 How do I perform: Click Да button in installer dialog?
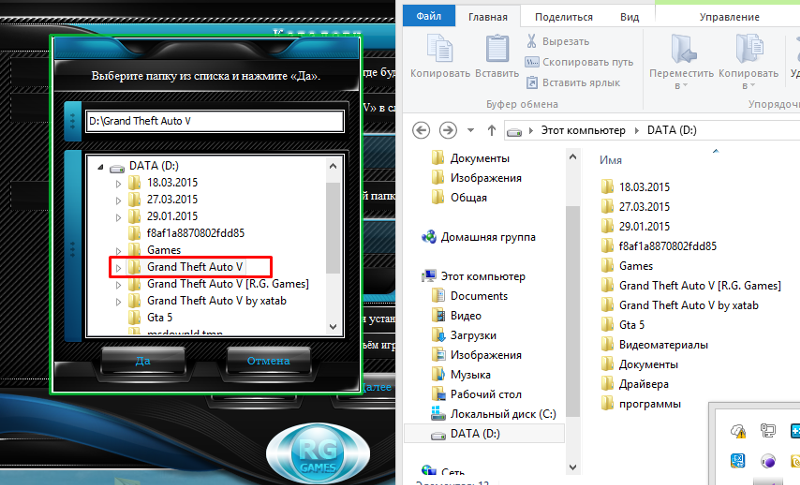(143, 361)
